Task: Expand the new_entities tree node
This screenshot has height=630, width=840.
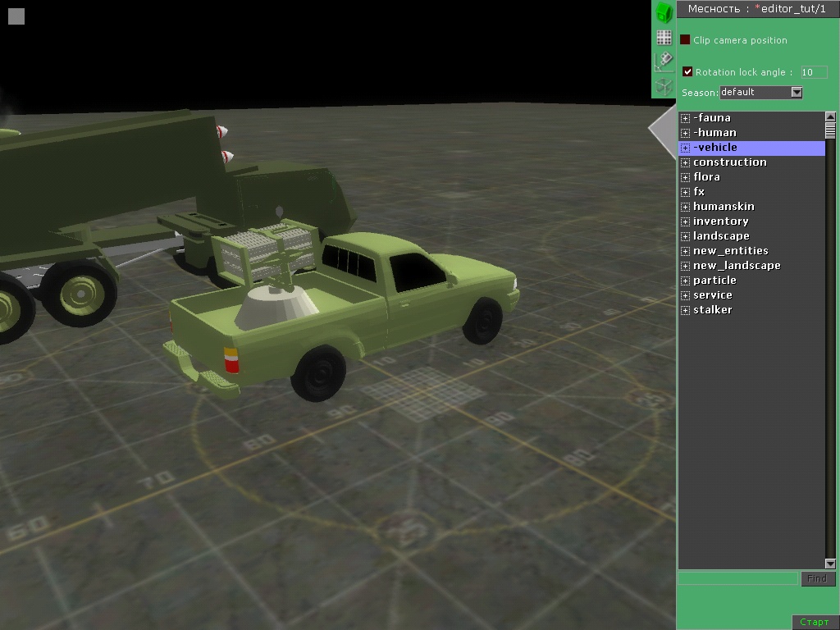Action: click(685, 251)
